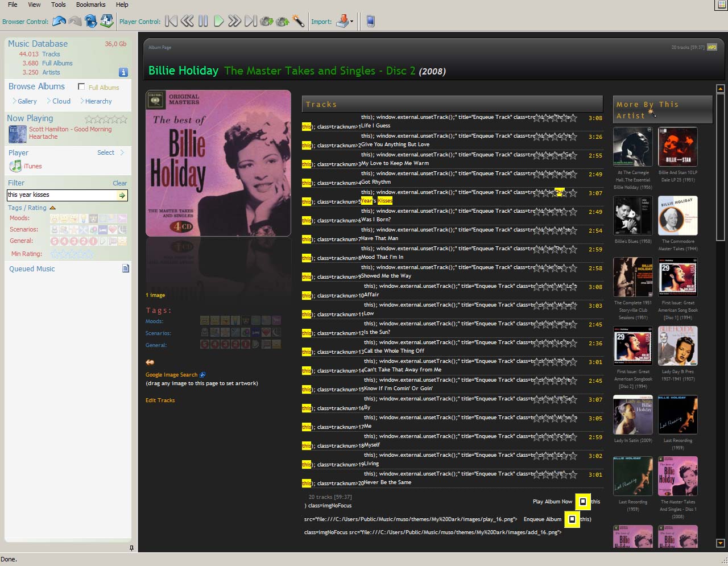Click the pin icon below sidebar
Image resolution: width=728 pixels, height=566 pixels.
coord(131,548)
